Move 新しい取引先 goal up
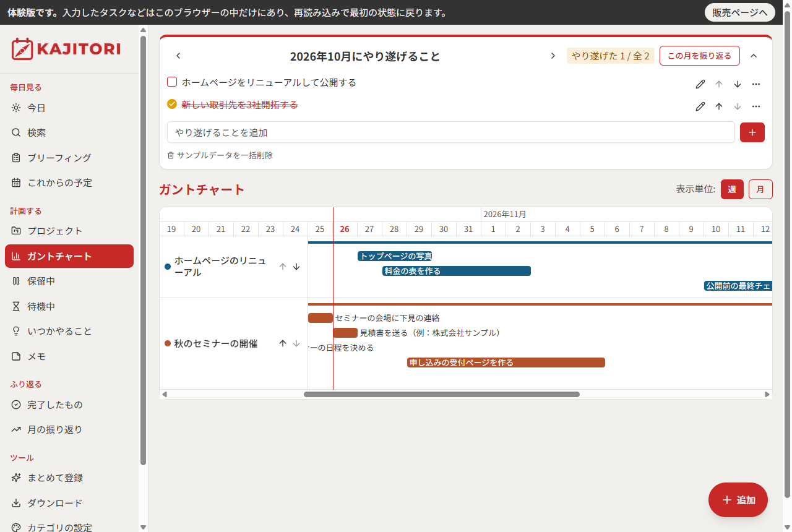 (719, 106)
